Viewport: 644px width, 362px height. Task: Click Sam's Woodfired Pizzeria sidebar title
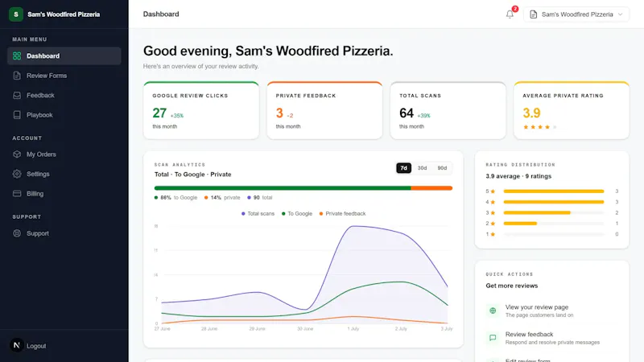64,14
